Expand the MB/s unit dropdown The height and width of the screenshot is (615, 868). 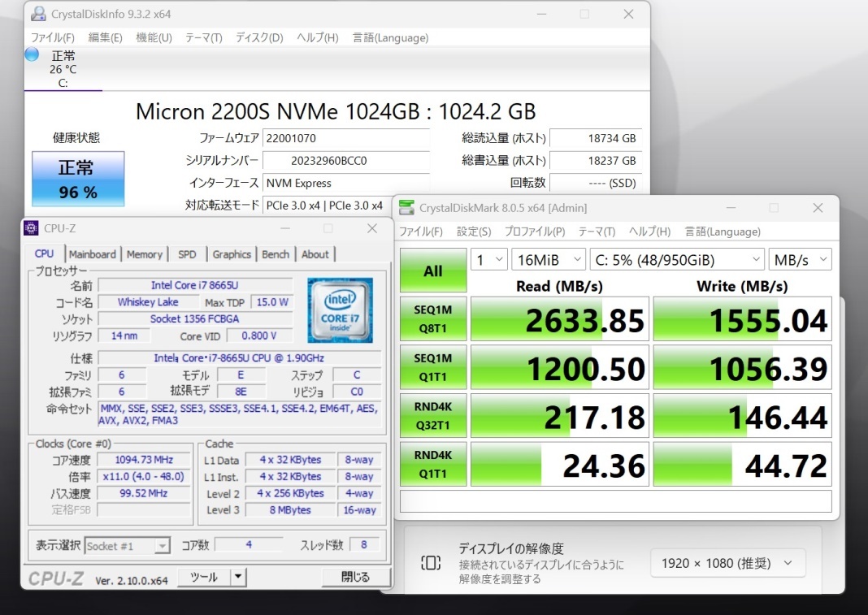pos(800,260)
